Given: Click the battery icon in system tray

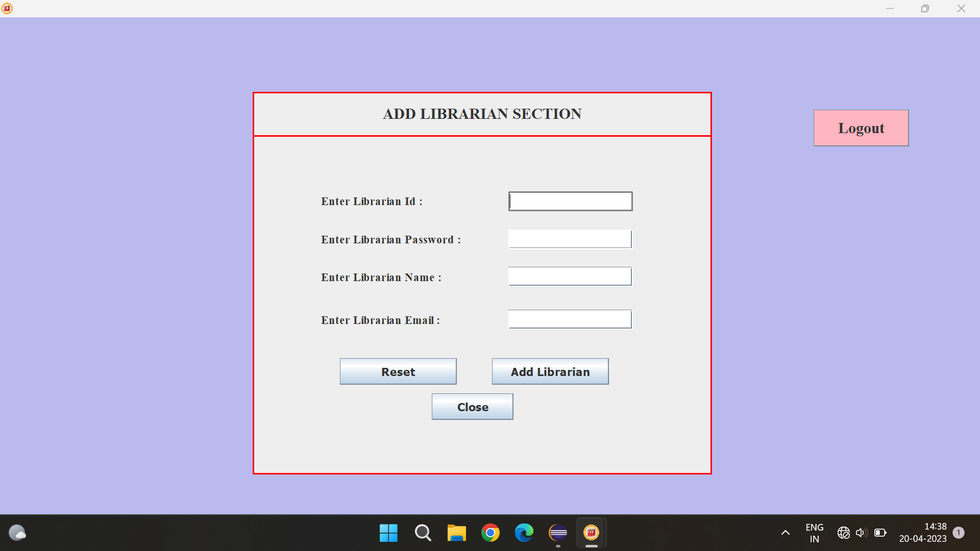Looking at the screenshot, I should [x=880, y=533].
